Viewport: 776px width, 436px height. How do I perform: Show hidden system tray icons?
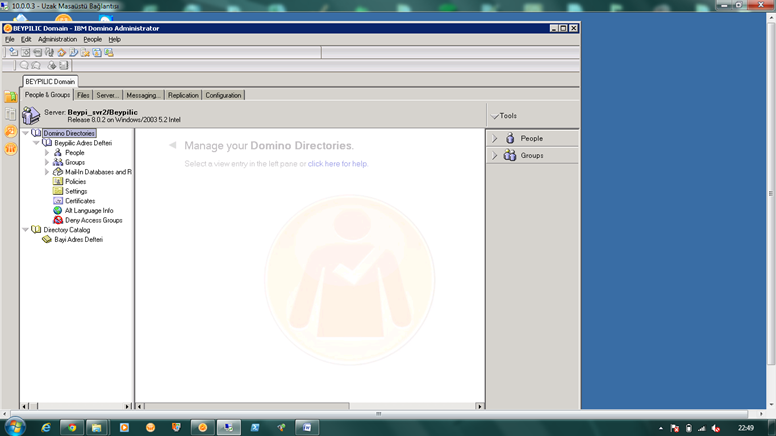(661, 428)
